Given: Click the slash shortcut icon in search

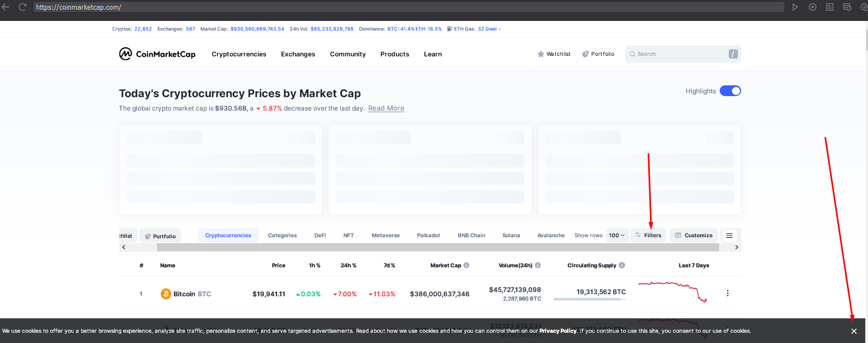Looking at the screenshot, I should (x=733, y=54).
